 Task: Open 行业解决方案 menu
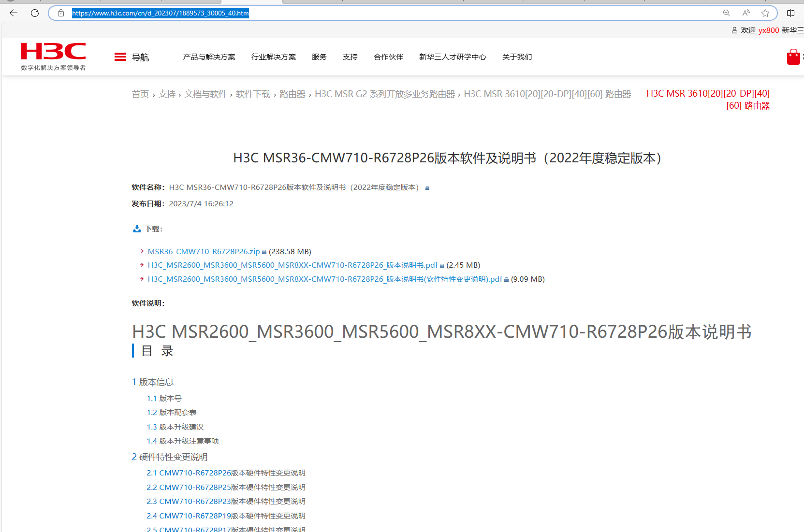click(x=274, y=57)
